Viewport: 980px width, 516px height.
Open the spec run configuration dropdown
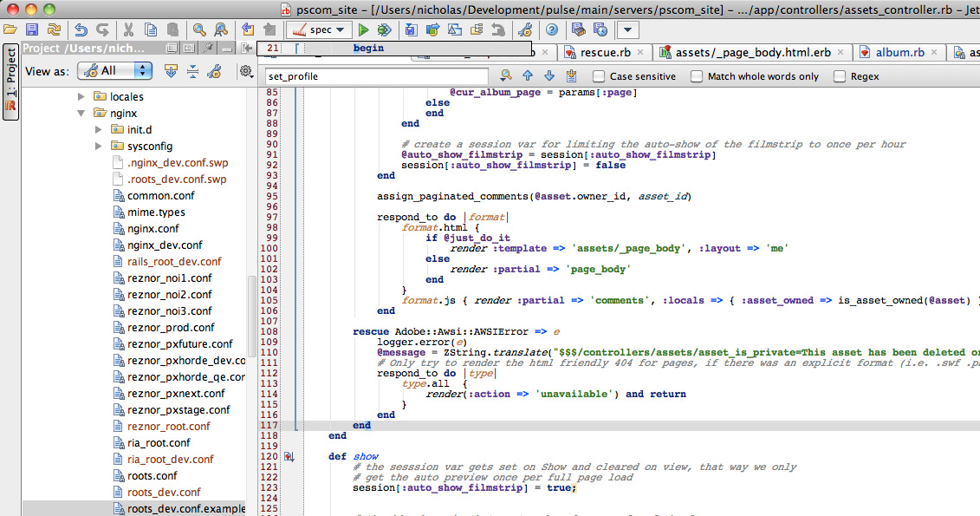[318, 29]
